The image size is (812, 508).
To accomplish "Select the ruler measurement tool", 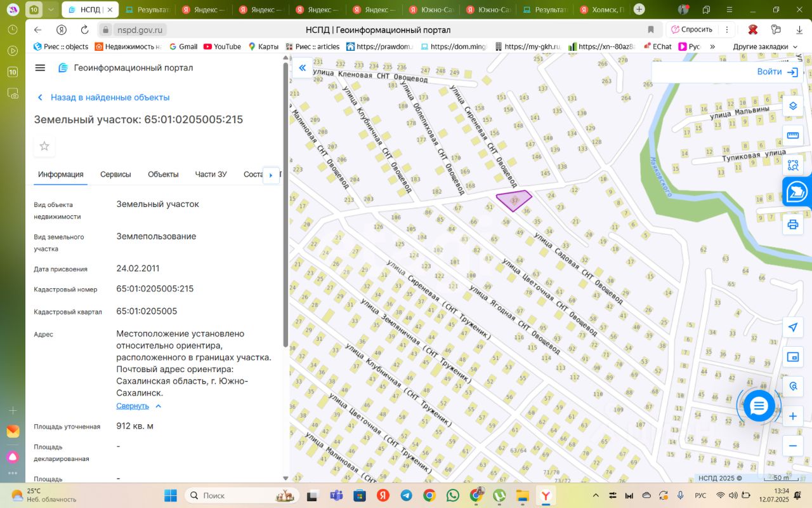I will 792,135.
